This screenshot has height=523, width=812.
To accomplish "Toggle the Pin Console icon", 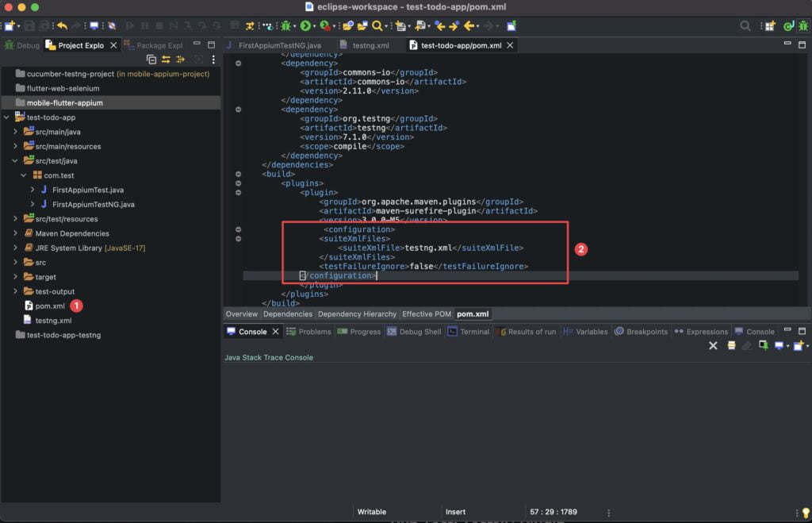I will (x=763, y=345).
